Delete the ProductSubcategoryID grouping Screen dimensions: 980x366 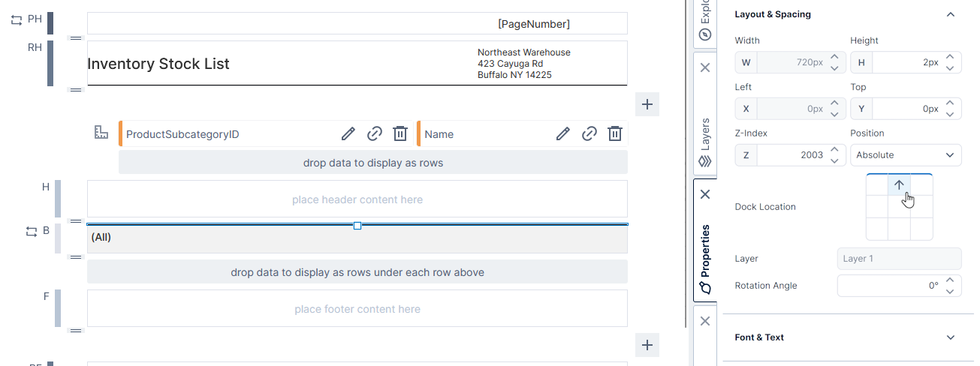[400, 134]
